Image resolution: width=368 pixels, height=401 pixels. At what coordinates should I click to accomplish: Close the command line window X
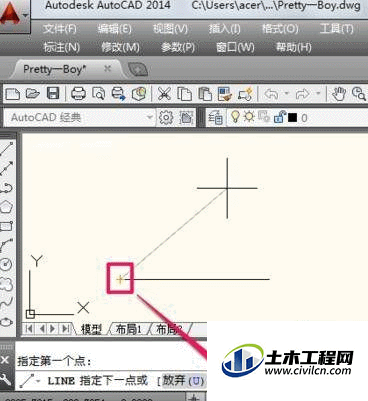(x=5, y=360)
